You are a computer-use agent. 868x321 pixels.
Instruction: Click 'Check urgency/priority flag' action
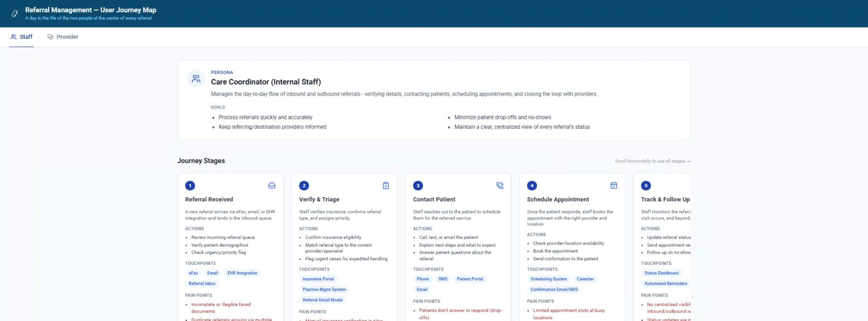click(x=219, y=252)
